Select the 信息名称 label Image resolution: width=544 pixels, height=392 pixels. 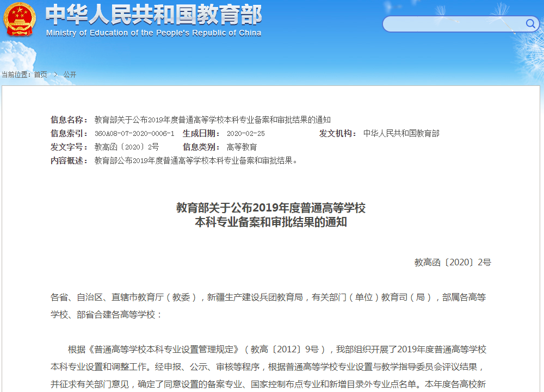[69, 120]
